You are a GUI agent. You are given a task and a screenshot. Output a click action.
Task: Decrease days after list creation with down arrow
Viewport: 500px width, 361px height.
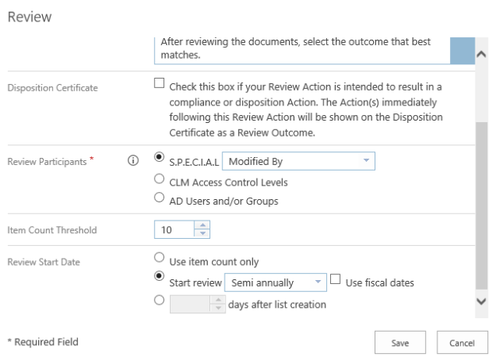(x=218, y=308)
